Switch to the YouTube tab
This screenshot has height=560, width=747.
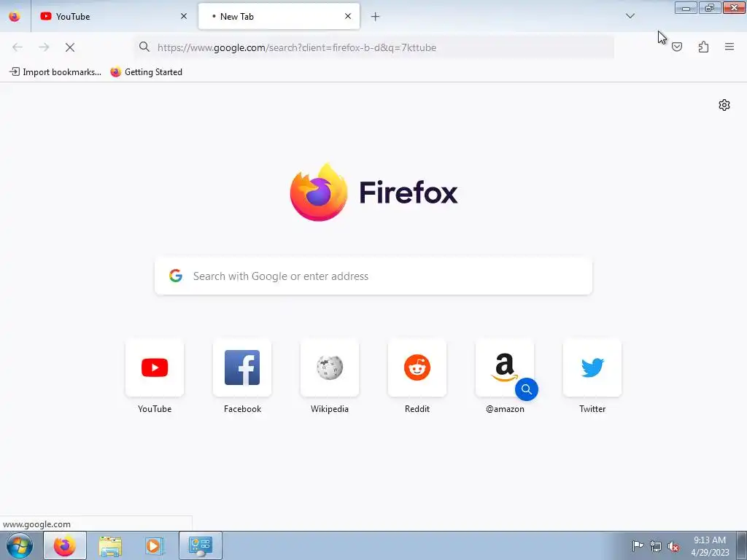tap(113, 16)
